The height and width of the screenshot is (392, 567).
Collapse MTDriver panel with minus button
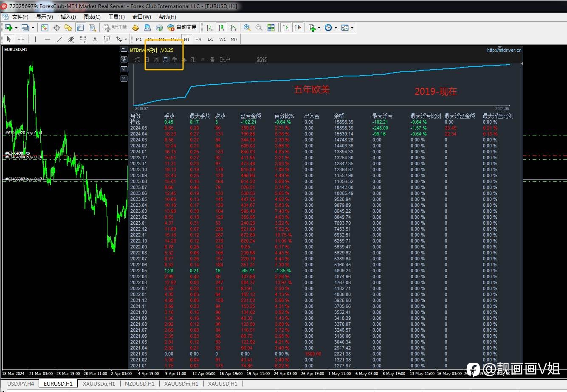(x=124, y=49)
